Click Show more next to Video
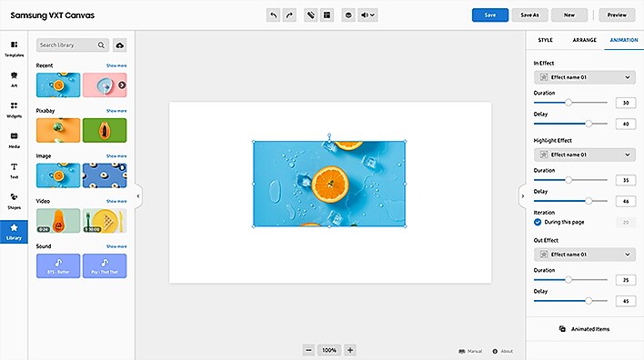Screen dimensions: 644x360 116,201
